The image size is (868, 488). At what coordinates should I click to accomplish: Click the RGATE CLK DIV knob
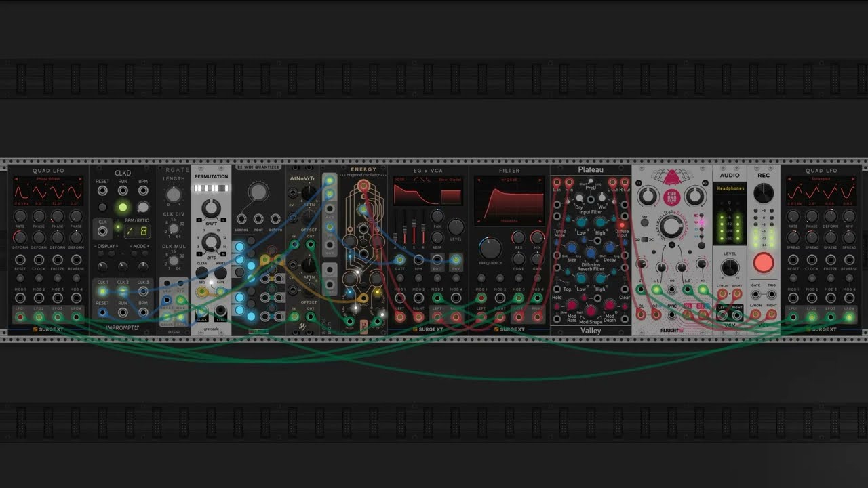coord(174,229)
